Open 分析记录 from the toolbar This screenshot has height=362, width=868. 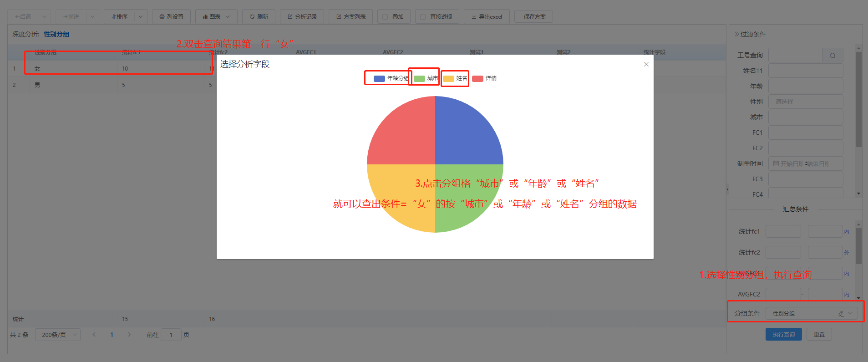pyautogui.click(x=302, y=17)
